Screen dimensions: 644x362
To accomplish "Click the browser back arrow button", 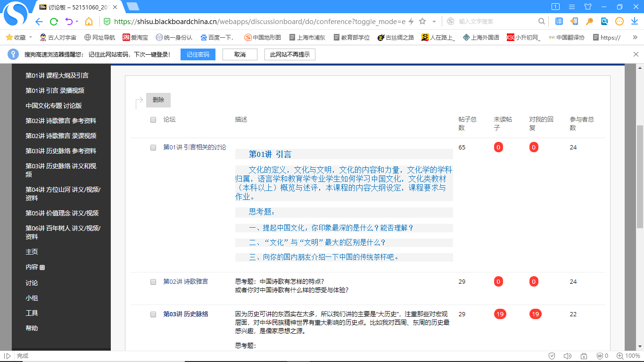I will 39,22.
